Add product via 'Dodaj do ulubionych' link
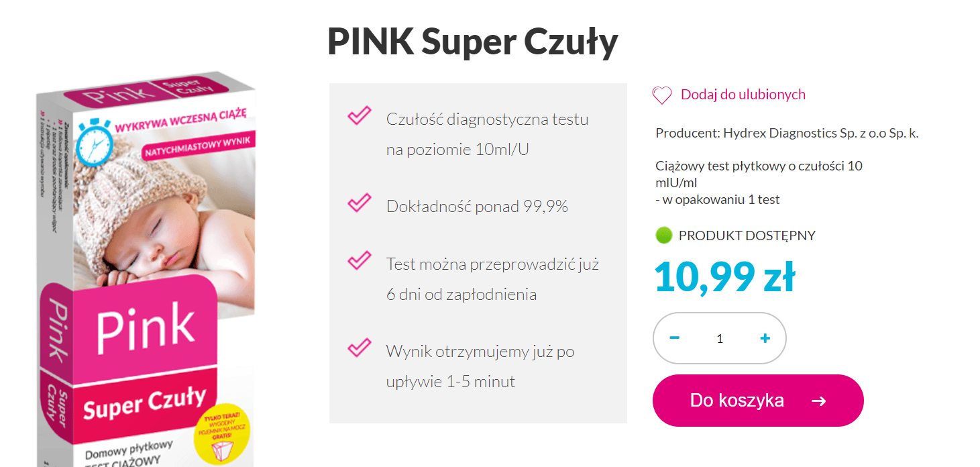 (743, 95)
